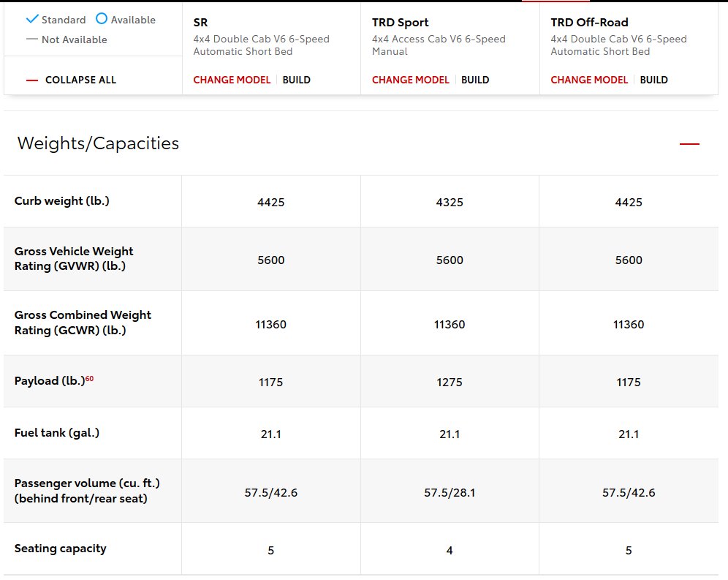Click CHANGE MODEL under SR
The height and width of the screenshot is (580, 728).
coord(232,80)
